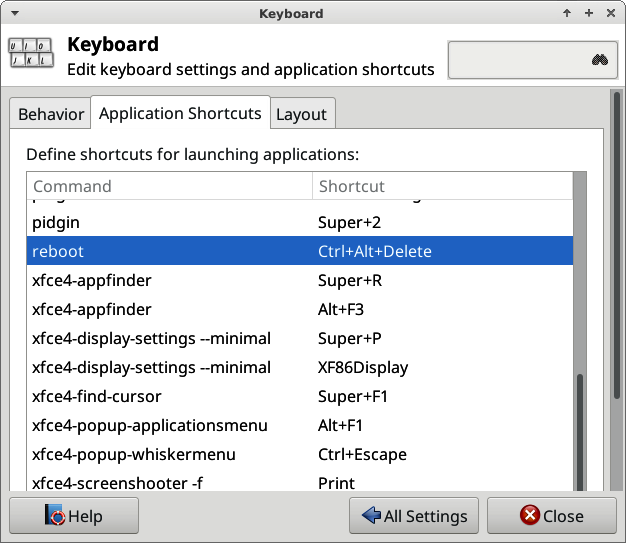Image resolution: width=626 pixels, height=543 pixels.
Task: Focus the settings search field
Action: coord(533,60)
